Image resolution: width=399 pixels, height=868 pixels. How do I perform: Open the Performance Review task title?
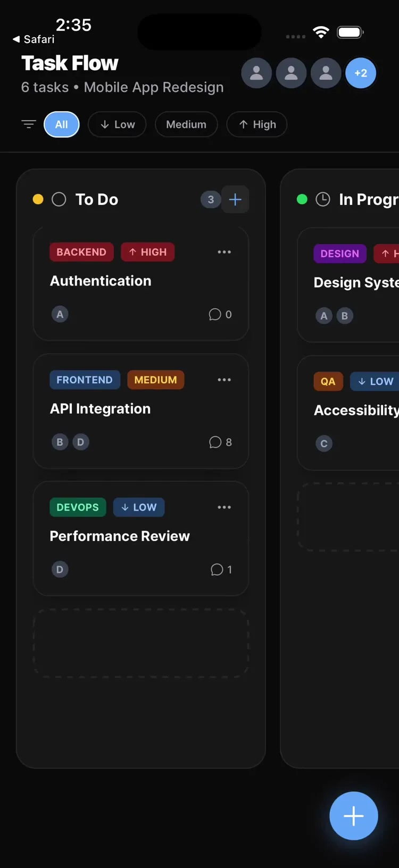pos(120,536)
